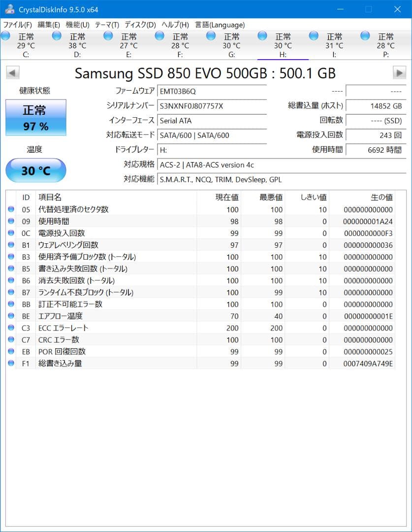Viewport: 412px width, 532px height.
Task: Select the I: drive status icon
Action: [314, 35]
